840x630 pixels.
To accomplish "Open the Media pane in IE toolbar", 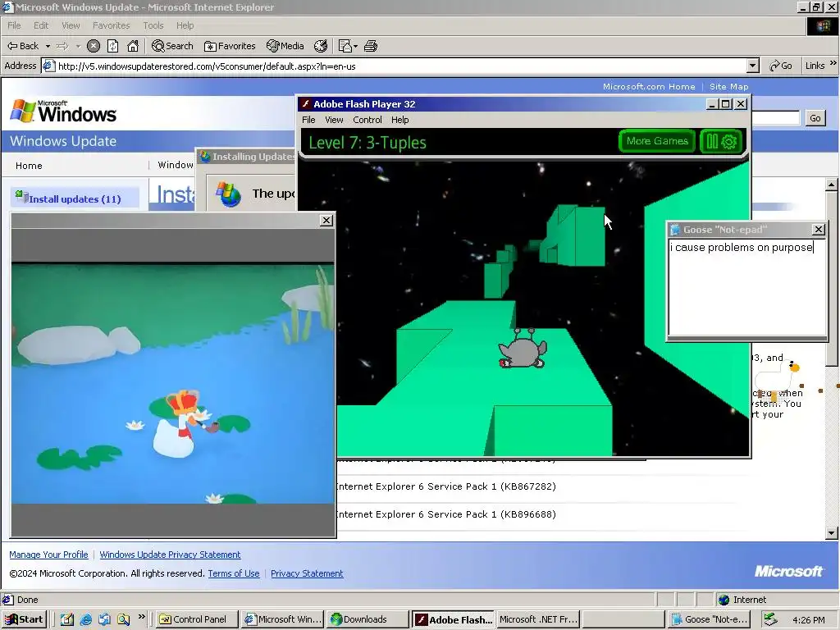I will 285,46.
